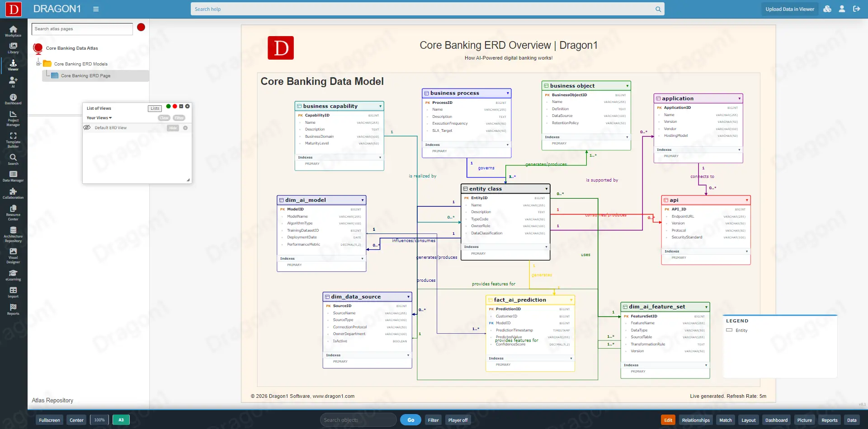Click the Dragon1 D logo top left
868x429 pixels.
[14, 9]
